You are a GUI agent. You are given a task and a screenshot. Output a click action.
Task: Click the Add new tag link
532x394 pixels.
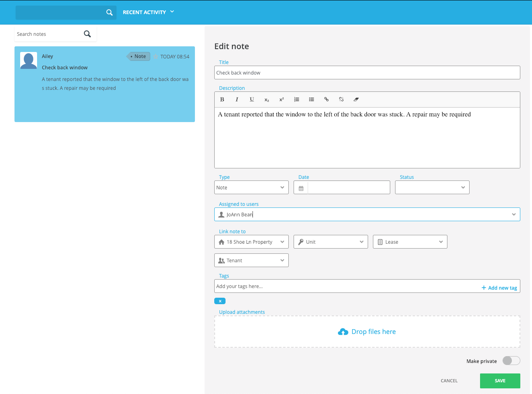point(499,288)
